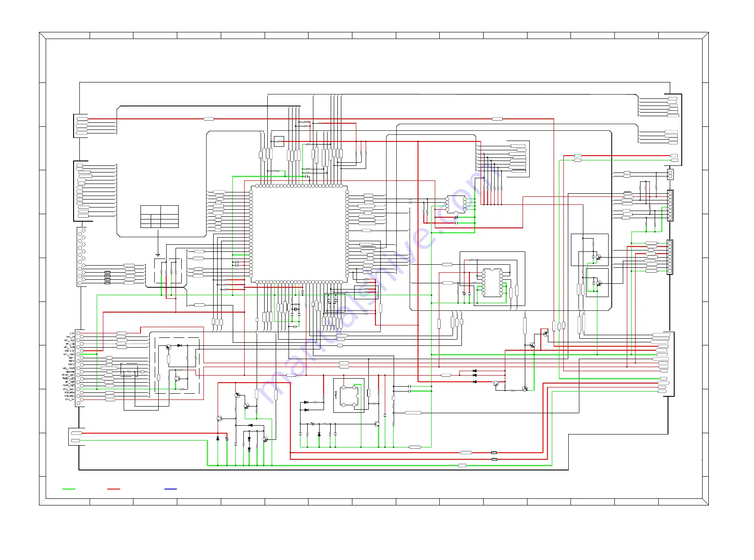Select the VOLUME- pin label
Image resolution: width=754 pixels, height=560 pixels.
tap(69, 396)
